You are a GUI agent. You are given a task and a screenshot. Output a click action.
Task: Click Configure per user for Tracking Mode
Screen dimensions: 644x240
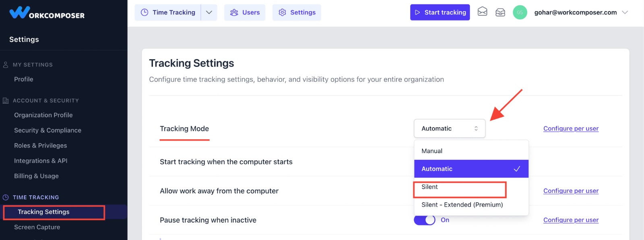coord(571,128)
